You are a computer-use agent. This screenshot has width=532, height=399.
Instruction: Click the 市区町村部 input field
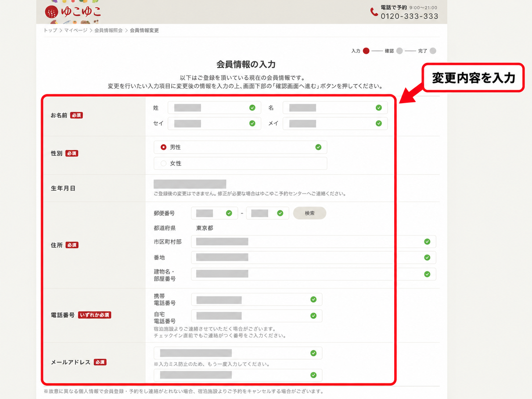314,242
